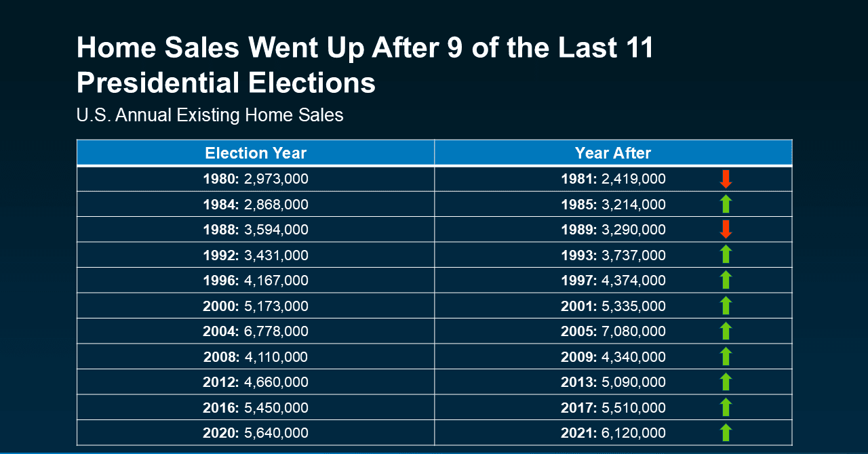Click the green up arrow beside 1997
The image size is (868, 454).
point(726,280)
